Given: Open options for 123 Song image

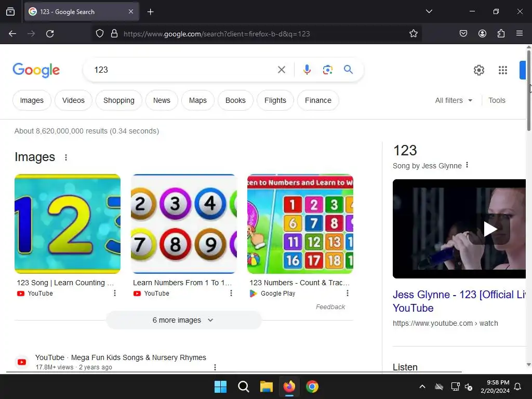Looking at the screenshot, I should pyautogui.click(x=115, y=293).
